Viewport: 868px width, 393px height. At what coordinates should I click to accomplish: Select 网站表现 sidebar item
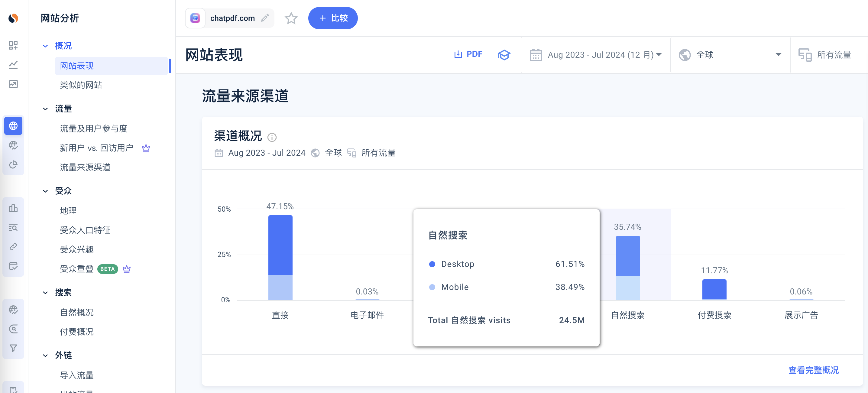pyautogui.click(x=112, y=66)
